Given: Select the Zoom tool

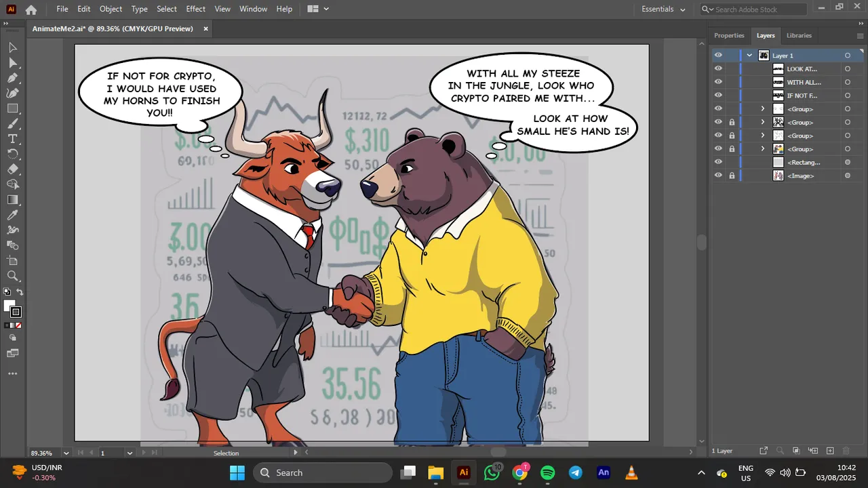Looking at the screenshot, I should click(x=12, y=276).
